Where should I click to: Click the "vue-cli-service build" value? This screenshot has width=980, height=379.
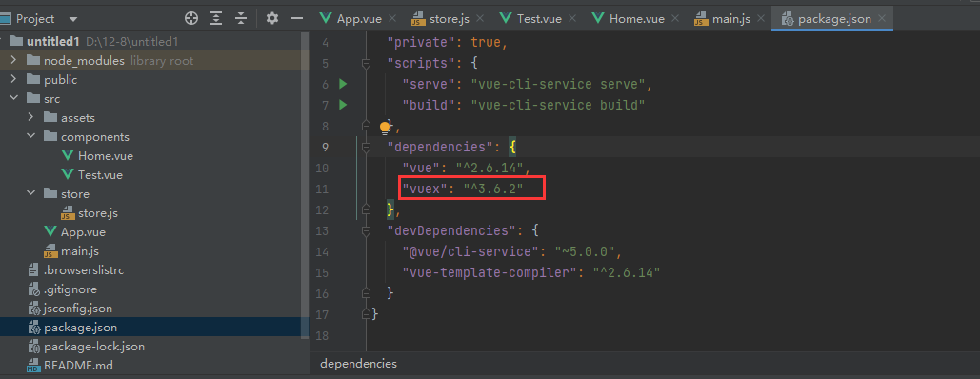[557, 105]
